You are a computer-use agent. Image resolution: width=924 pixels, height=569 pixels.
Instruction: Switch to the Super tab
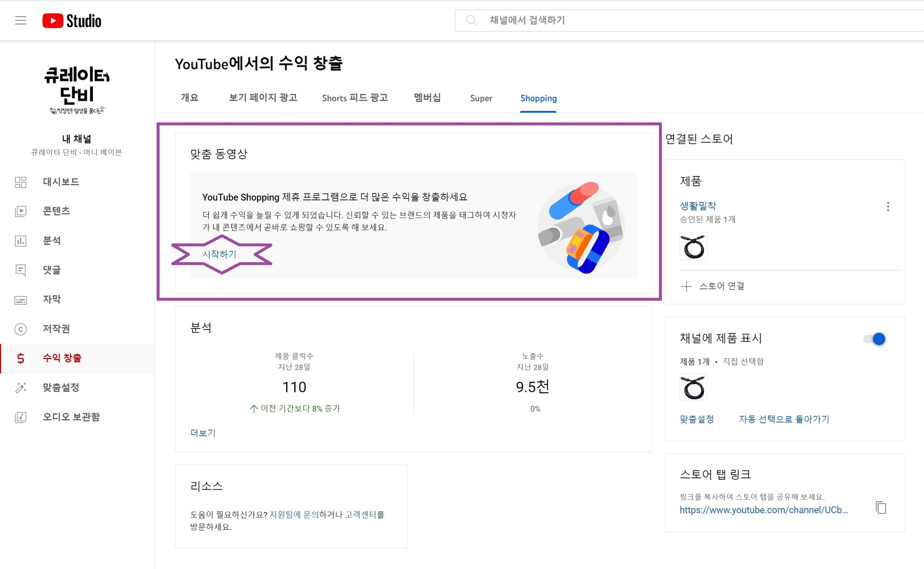coord(481,98)
